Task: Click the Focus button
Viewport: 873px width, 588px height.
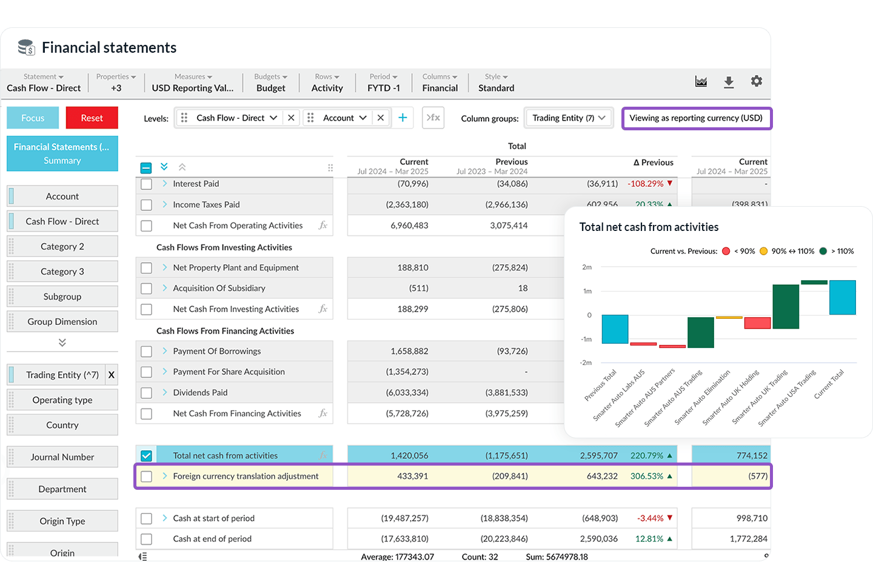Action: [x=32, y=118]
